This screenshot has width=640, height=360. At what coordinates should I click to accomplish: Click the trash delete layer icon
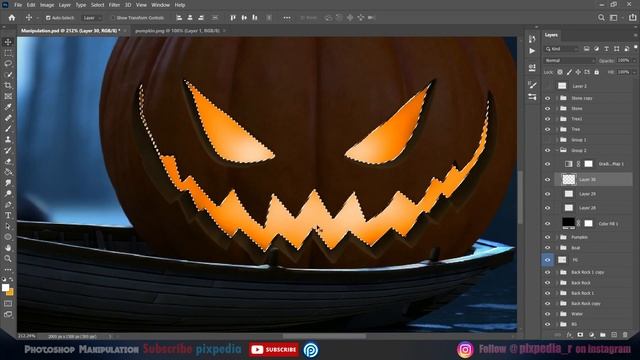pyautogui.click(x=625, y=335)
